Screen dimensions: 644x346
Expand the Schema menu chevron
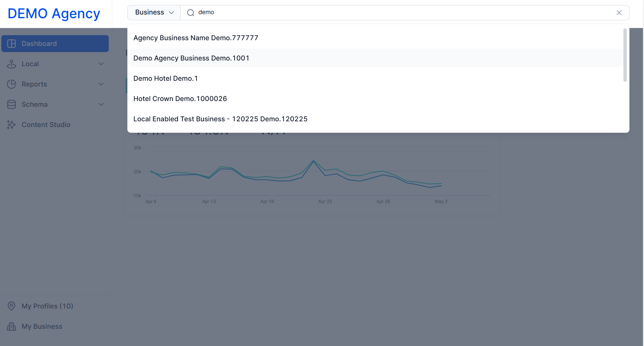tap(101, 104)
